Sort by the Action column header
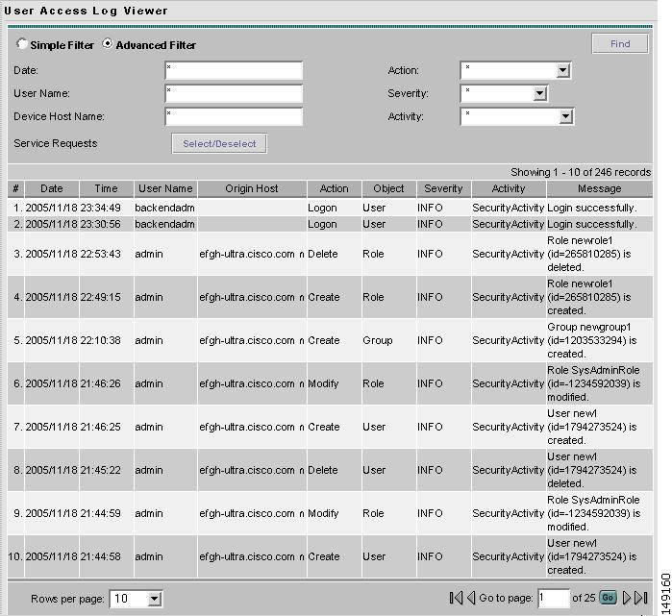The image size is (672, 616). (x=334, y=188)
